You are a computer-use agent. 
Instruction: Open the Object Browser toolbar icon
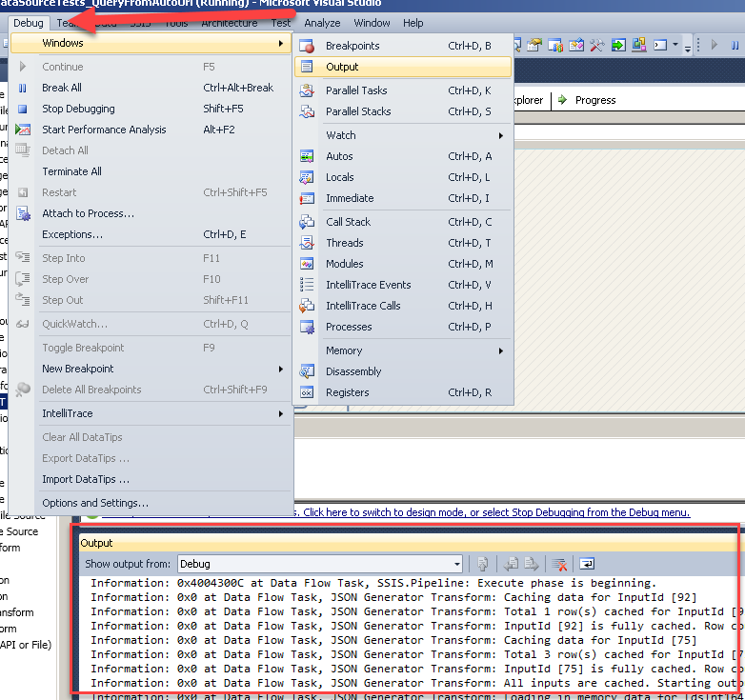click(x=575, y=45)
